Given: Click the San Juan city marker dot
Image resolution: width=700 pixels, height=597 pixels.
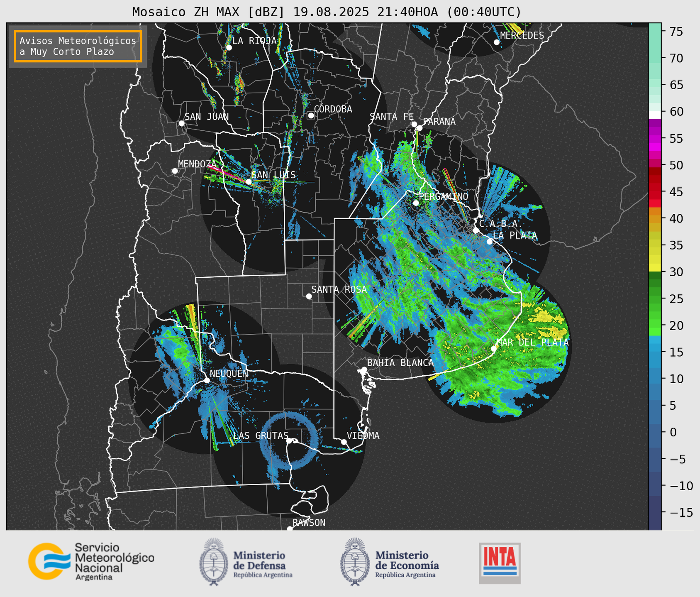Looking at the screenshot, I should 181,123.
